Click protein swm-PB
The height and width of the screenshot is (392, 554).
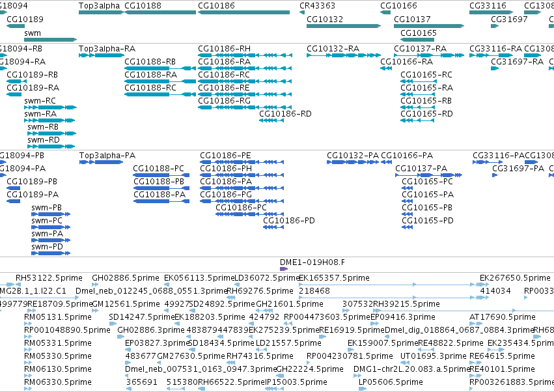pyautogui.click(x=51, y=214)
